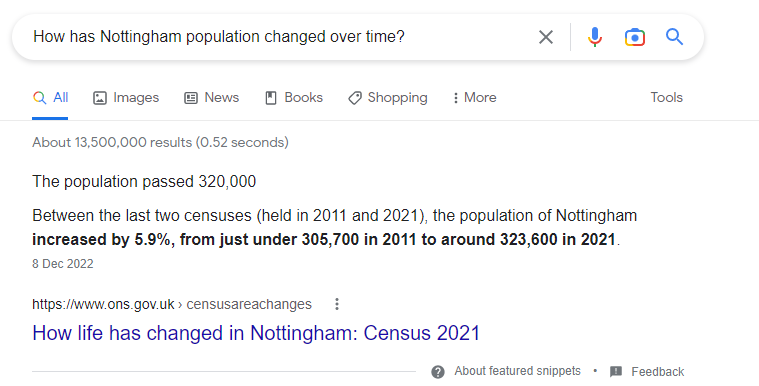
Task: Click the bolded population increase snippet text
Action: (324, 239)
